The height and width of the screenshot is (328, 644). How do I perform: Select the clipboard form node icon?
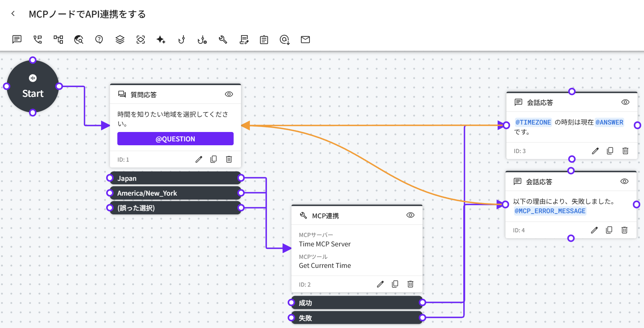(264, 39)
